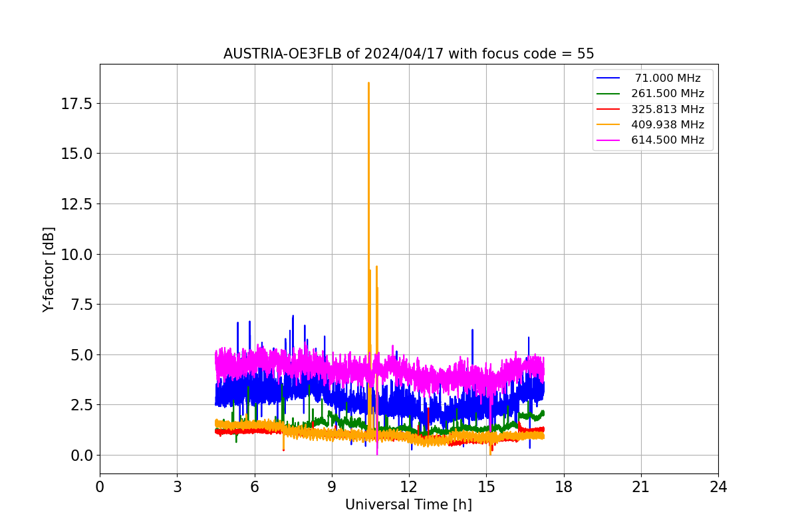
Task: Select the 325.813 MHz legend label
Action: tap(668, 109)
